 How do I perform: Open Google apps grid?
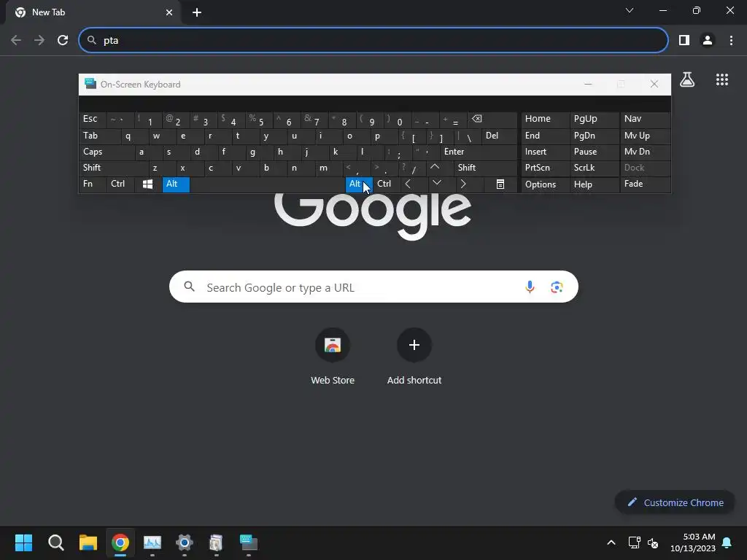pos(721,79)
